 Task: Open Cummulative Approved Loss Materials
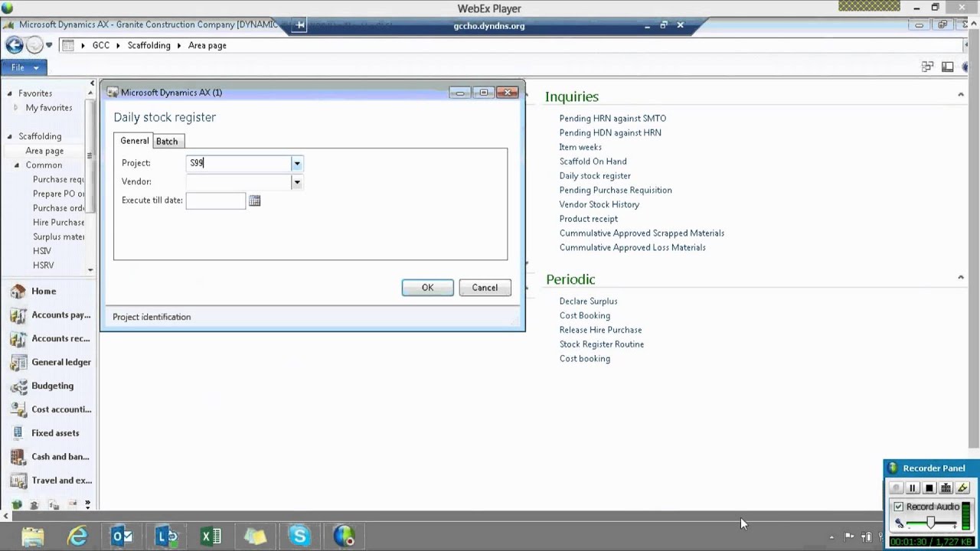[632, 247]
